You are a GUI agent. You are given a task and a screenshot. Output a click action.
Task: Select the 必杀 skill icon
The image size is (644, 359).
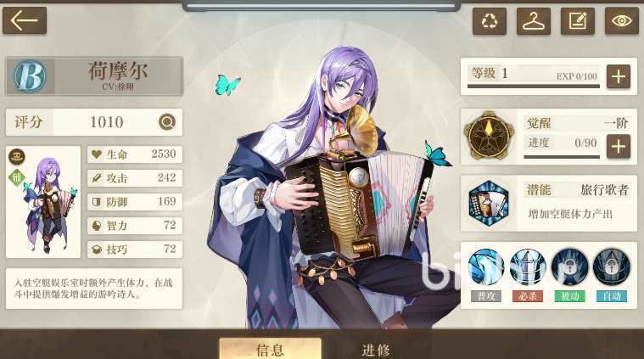(x=528, y=267)
